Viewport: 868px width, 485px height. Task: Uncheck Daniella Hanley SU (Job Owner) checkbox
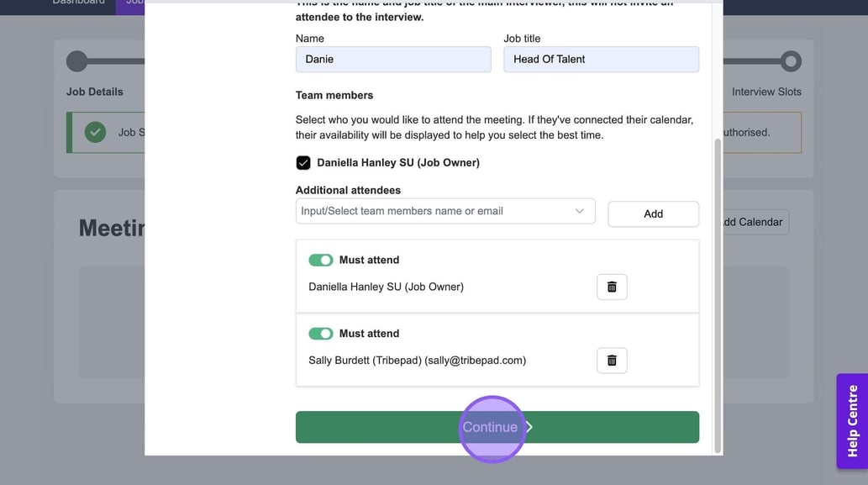coord(303,163)
